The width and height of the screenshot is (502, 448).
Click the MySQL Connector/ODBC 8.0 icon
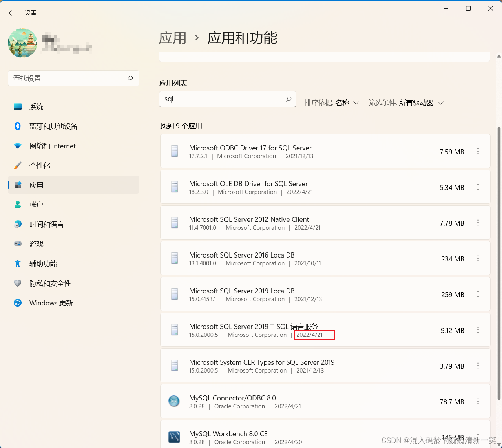pos(174,401)
